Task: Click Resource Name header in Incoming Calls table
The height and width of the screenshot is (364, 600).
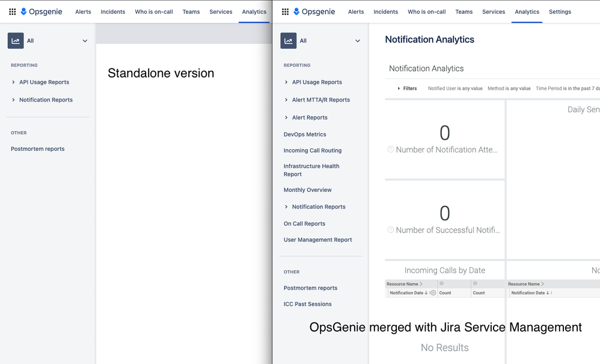Action: click(x=405, y=284)
